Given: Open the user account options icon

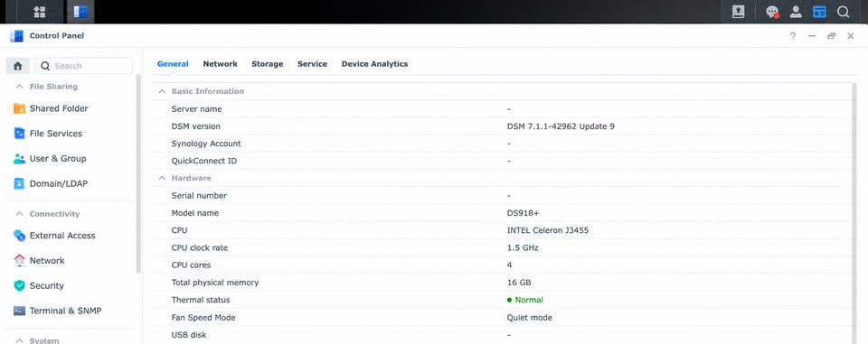Looking at the screenshot, I should (796, 12).
